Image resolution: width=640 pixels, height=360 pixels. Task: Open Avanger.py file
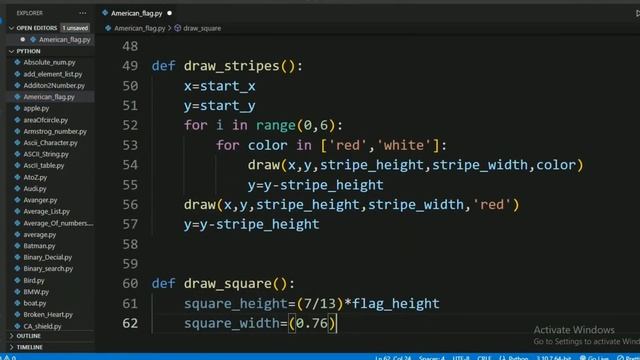click(40, 200)
